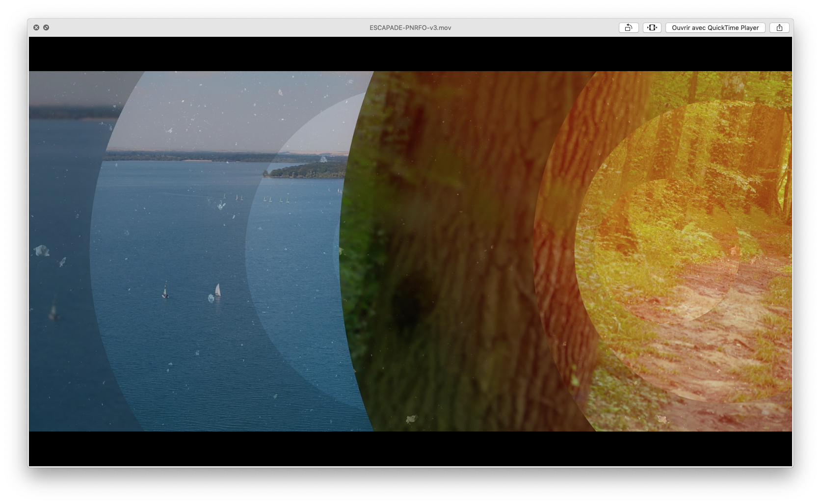This screenshot has width=821, height=504.
Task: Enter full screen with the expand icon
Action: click(46, 27)
